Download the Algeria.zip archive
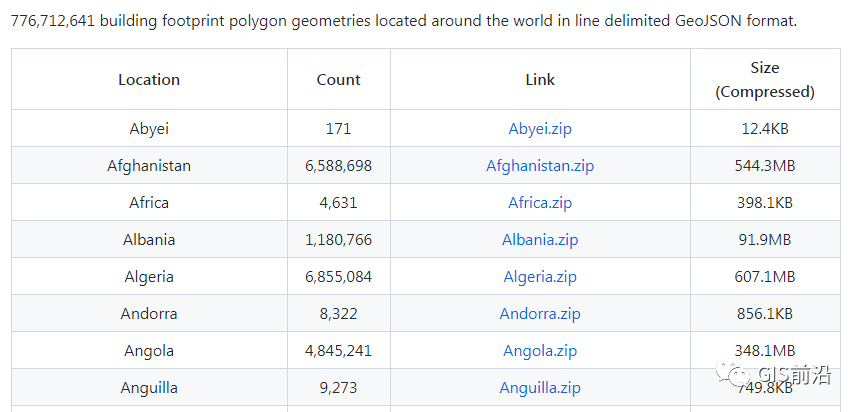 pos(540,277)
